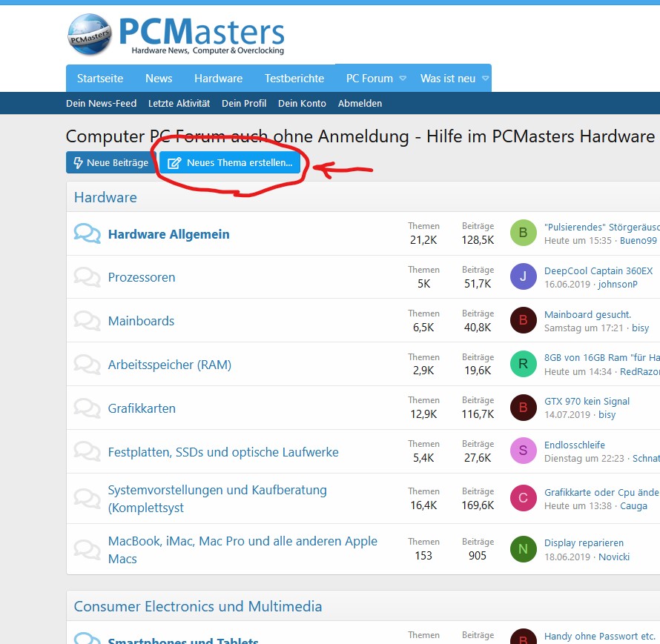
Task: Open the Hardware navigation tab
Action: tap(219, 79)
